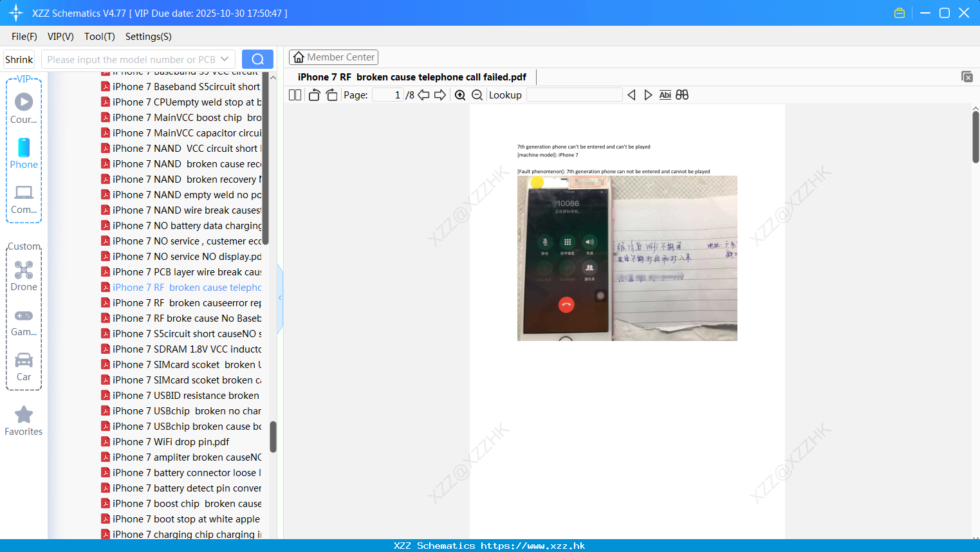Open iPhone 7 CPUempty weld stop file

(x=181, y=102)
